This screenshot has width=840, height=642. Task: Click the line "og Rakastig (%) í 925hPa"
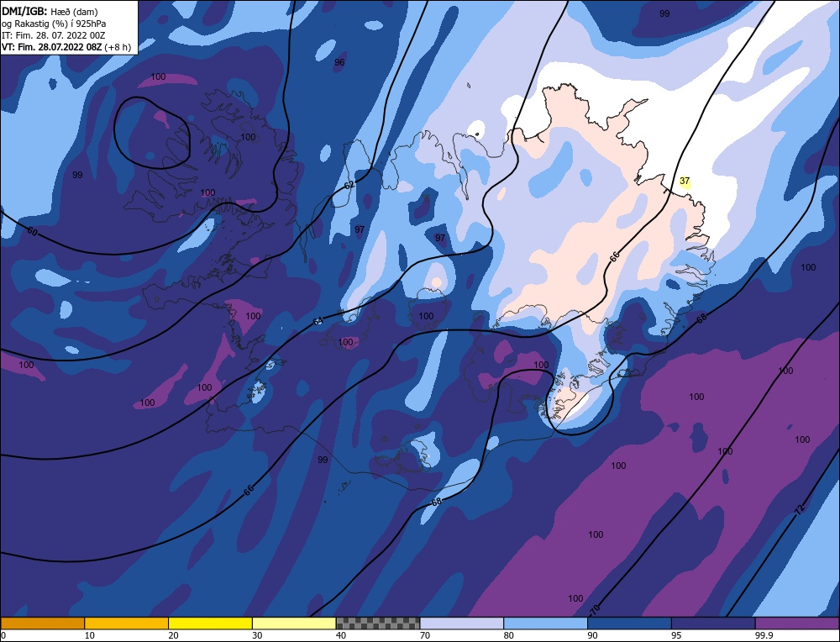point(54,24)
